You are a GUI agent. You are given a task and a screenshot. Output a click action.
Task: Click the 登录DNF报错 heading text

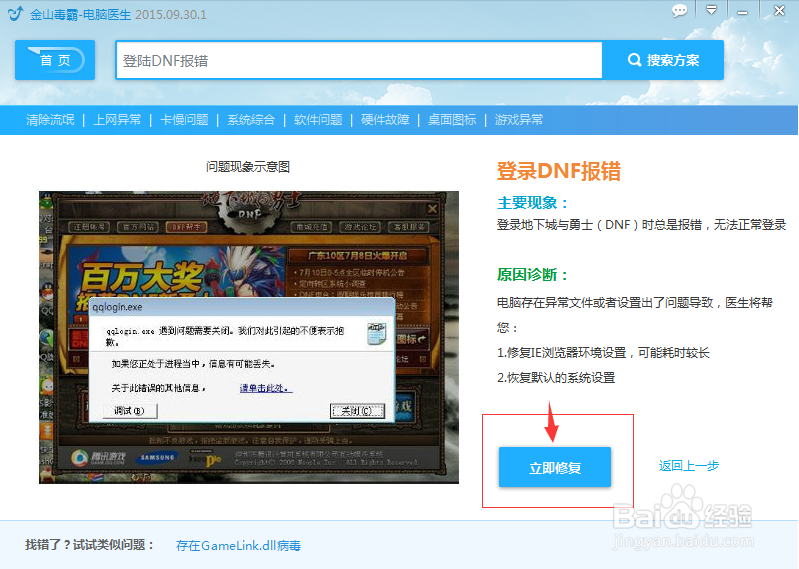pyautogui.click(x=558, y=171)
